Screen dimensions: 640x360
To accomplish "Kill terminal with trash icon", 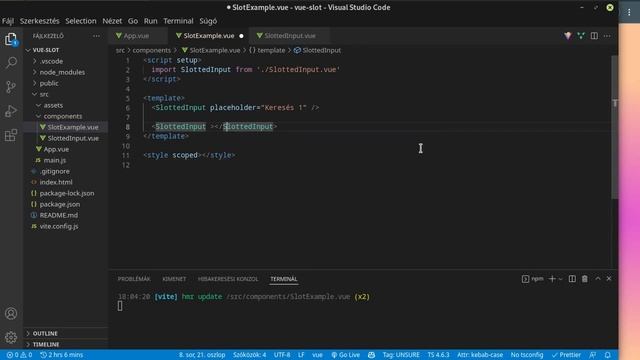I will point(585,279).
